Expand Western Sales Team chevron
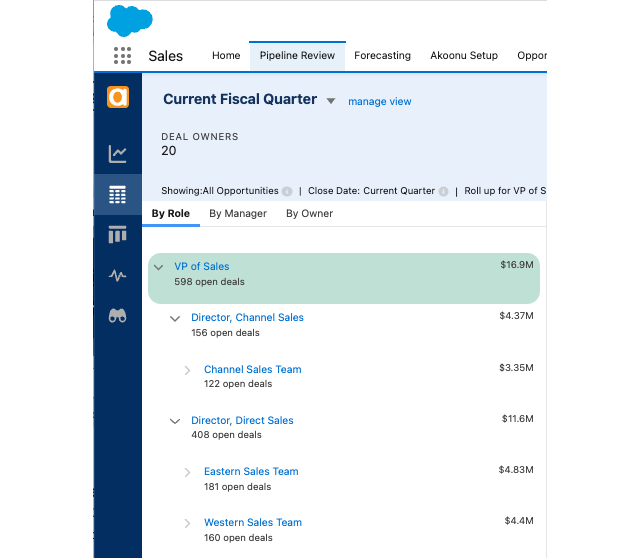The image size is (640, 558). (x=187, y=523)
